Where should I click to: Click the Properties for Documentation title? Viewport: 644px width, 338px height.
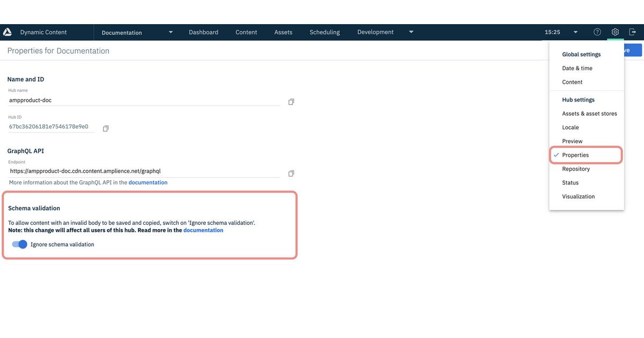coord(58,51)
